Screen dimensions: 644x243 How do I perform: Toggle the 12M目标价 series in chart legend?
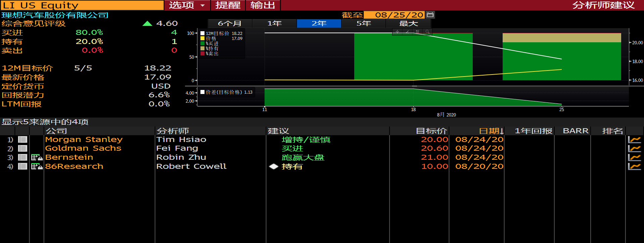(202, 33)
